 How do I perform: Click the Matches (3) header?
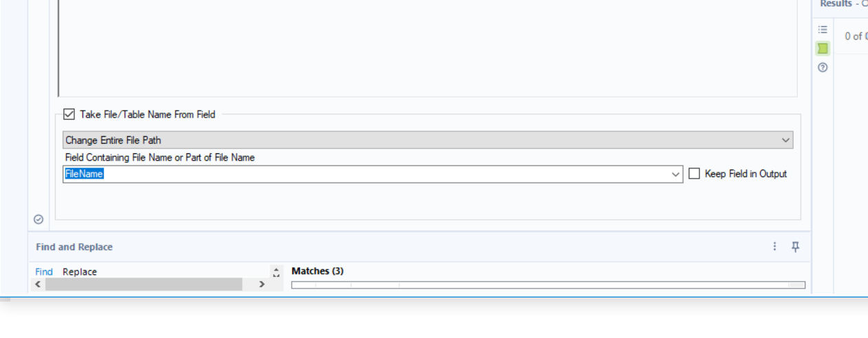click(x=317, y=271)
